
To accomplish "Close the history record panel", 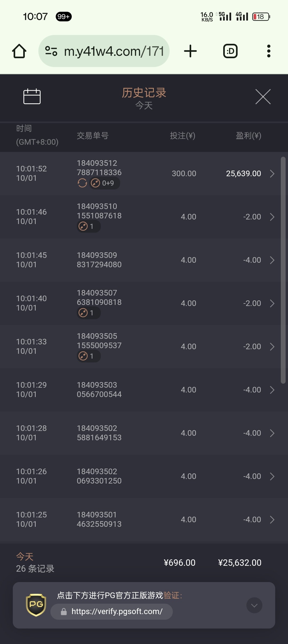I will 263,97.
